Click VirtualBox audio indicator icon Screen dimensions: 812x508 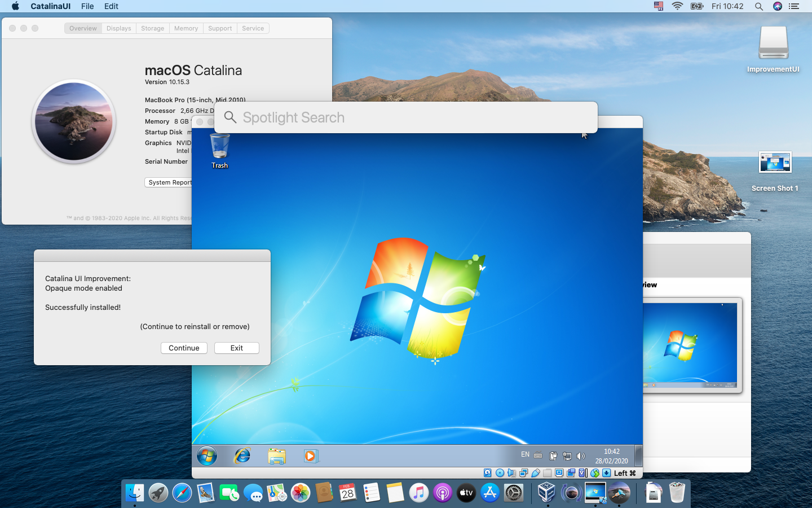[511, 473]
